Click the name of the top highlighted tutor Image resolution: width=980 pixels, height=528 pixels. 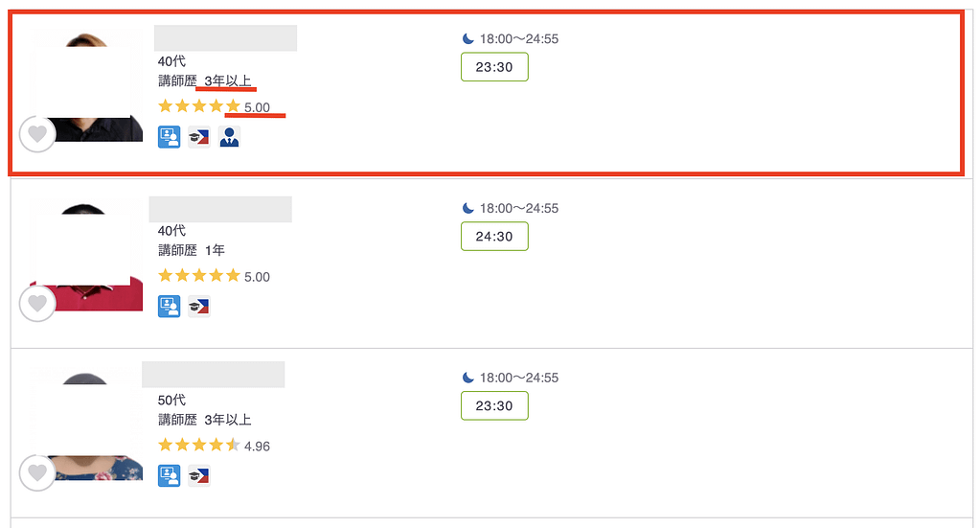[225, 38]
